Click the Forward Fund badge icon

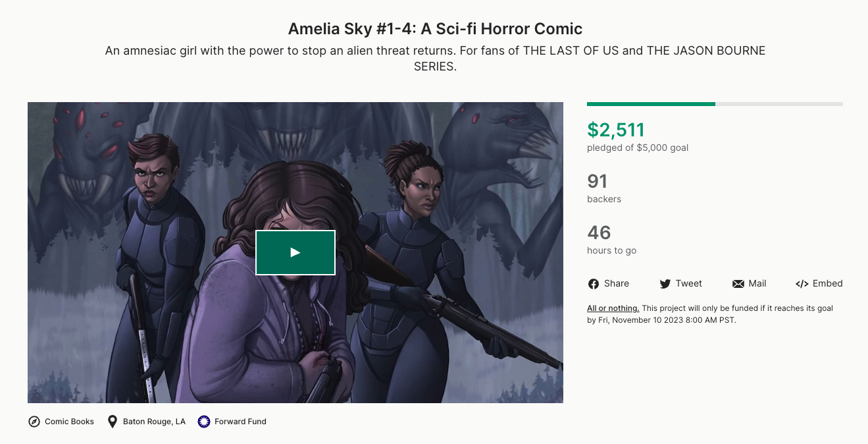203,422
